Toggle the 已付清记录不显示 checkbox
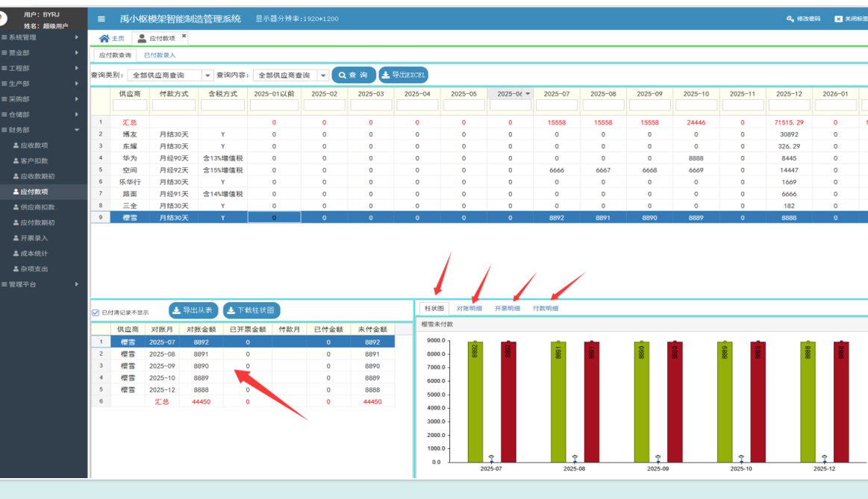This screenshot has height=499, width=868. coord(96,313)
